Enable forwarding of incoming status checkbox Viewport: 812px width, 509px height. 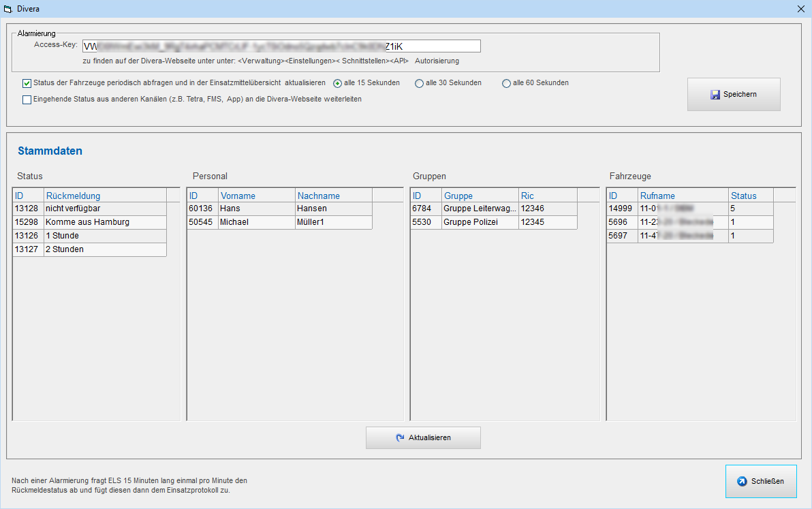(27, 99)
